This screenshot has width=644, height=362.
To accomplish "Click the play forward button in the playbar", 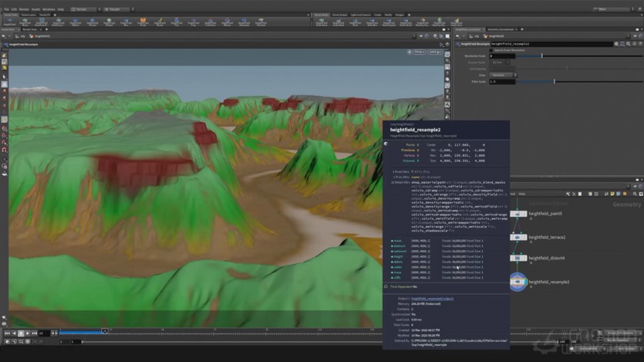I will coord(28,333).
